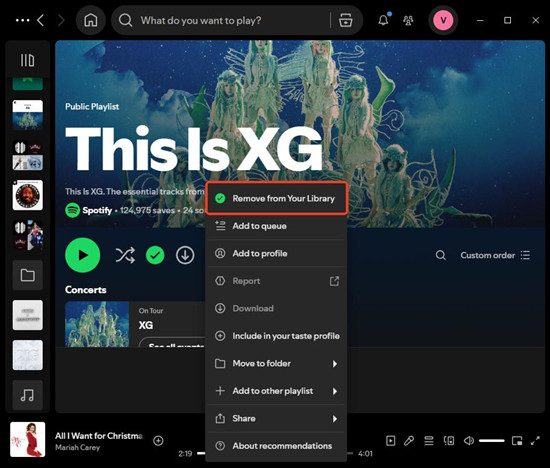
Task: Open Custom order sort dropdown
Action: click(495, 255)
